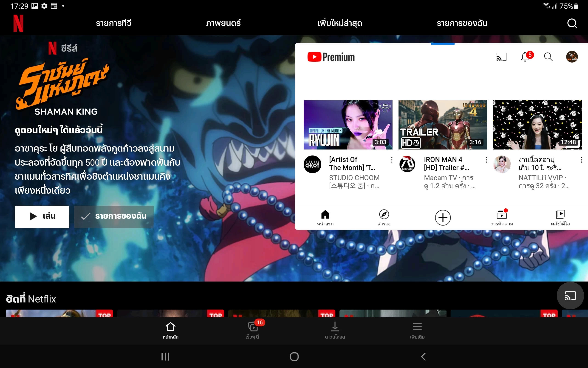Screen dimensions: 588x368
Task: Open YouTube การติดตาม subscriptions tab
Action: point(501,218)
